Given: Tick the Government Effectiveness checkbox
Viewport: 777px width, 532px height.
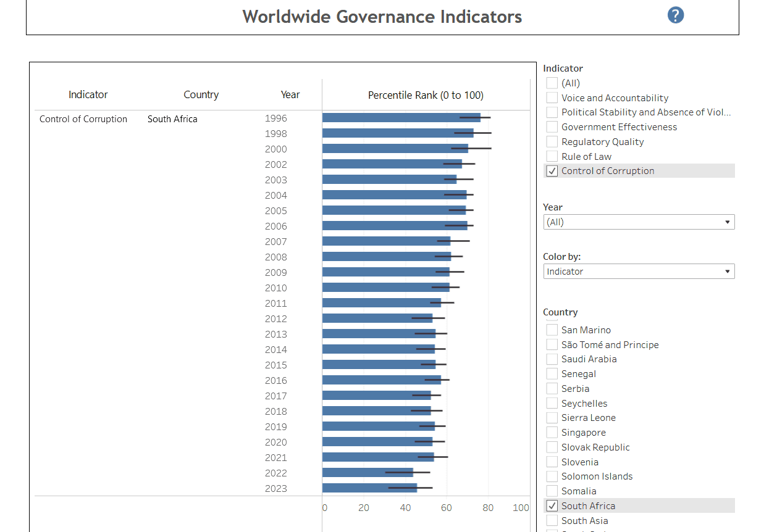Looking at the screenshot, I should click(x=552, y=127).
